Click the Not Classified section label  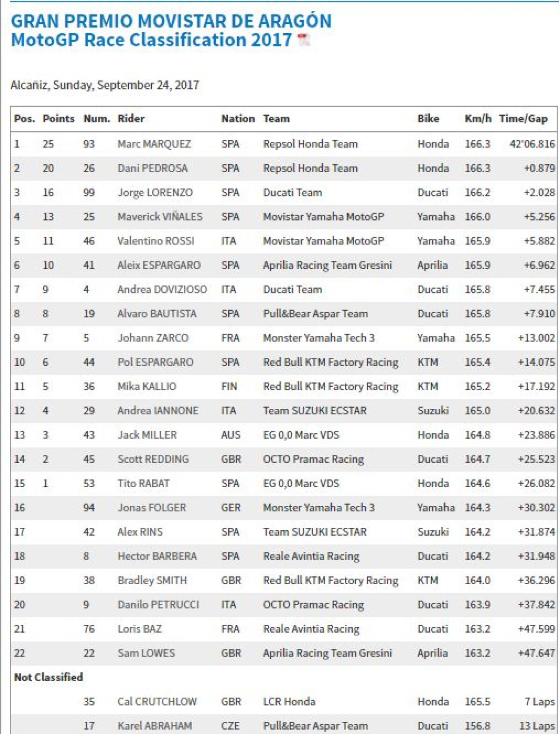[49, 678]
